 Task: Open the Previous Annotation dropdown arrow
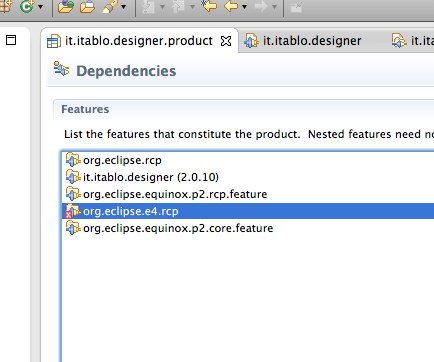coord(192,7)
